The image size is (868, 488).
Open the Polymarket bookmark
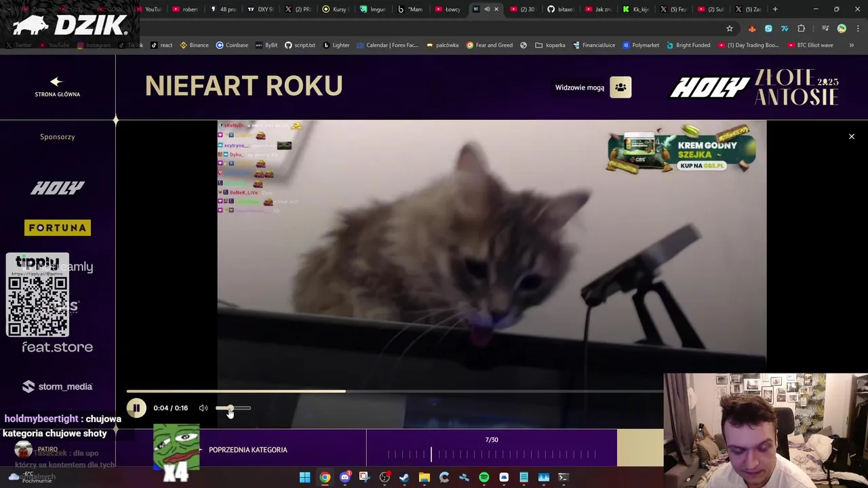(640, 45)
